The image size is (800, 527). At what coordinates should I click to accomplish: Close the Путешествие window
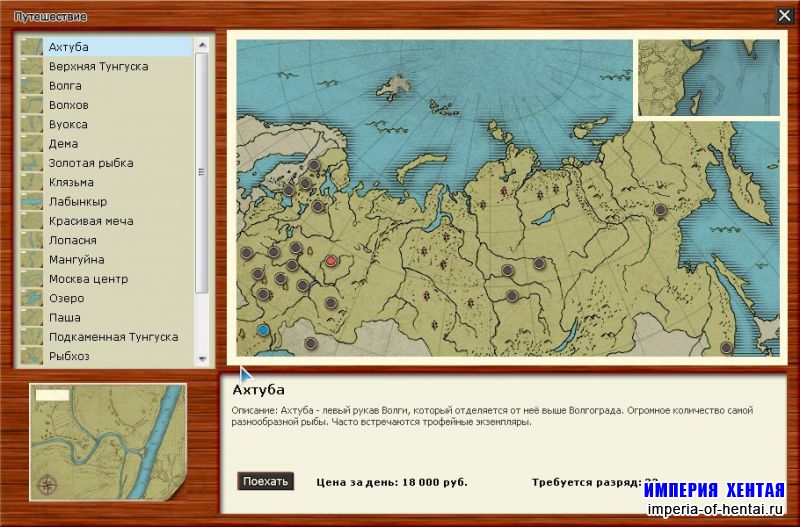[784, 15]
